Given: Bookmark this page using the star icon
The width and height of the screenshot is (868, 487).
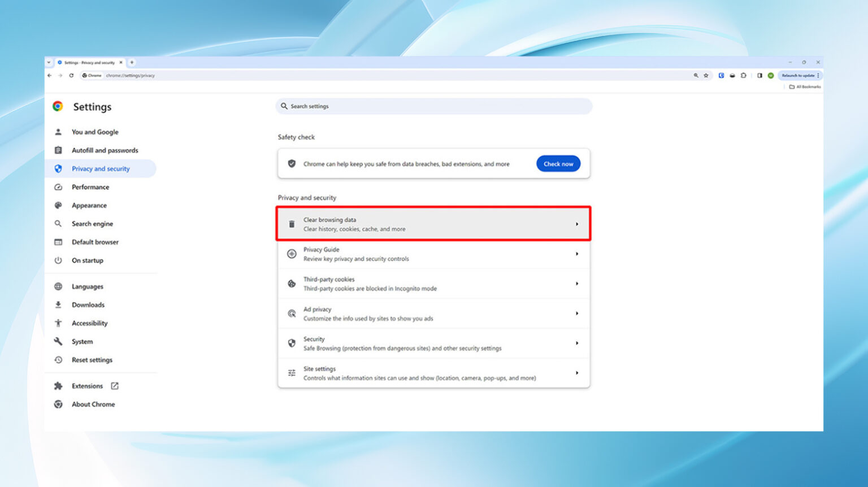Looking at the screenshot, I should (x=706, y=75).
